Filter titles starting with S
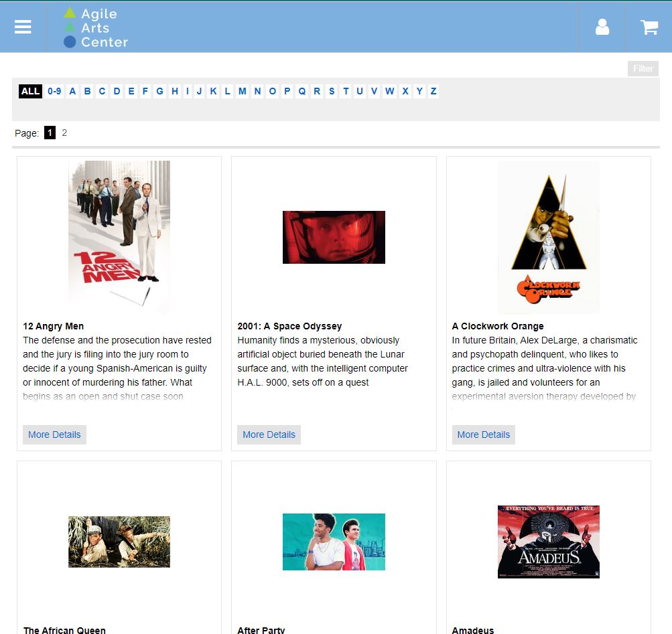The width and height of the screenshot is (672, 634). (332, 91)
